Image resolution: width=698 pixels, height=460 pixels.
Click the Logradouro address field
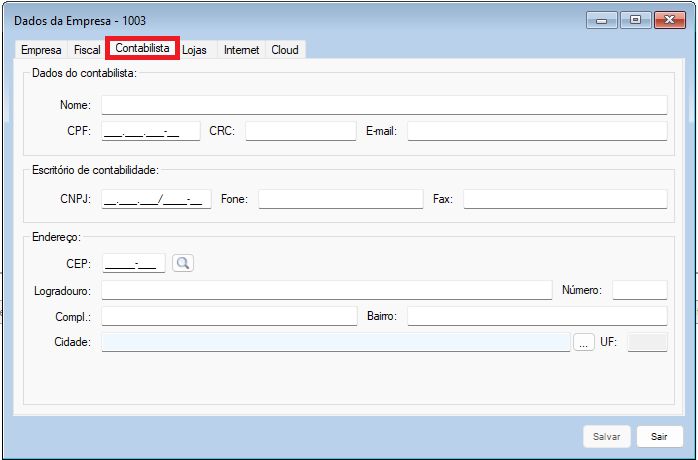(326, 290)
